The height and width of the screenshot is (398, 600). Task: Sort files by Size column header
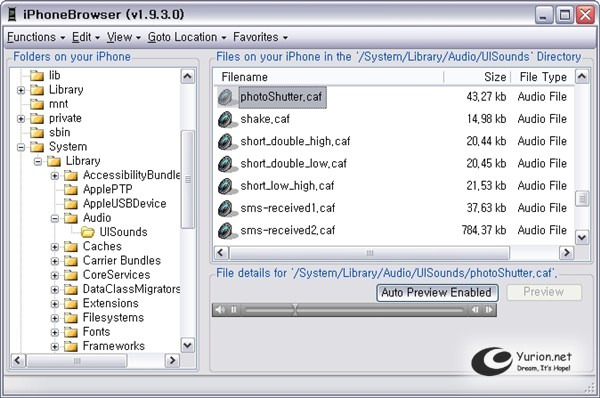point(477,77)
